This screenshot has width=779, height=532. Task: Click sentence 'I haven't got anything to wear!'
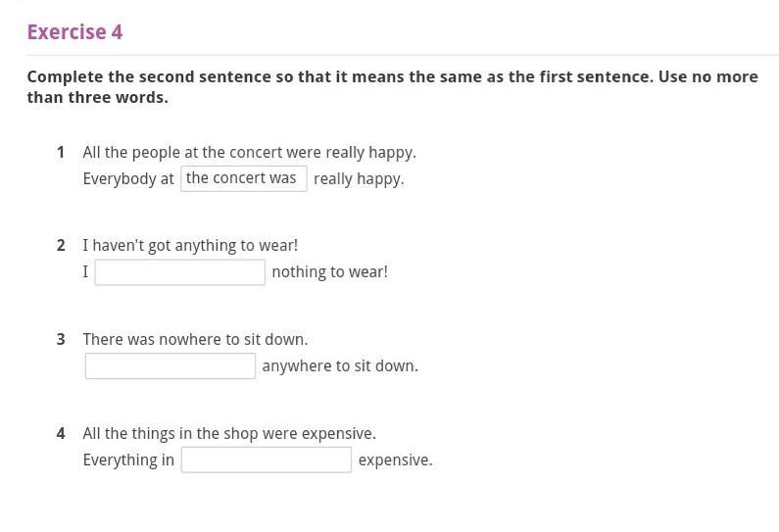[190, 246]
